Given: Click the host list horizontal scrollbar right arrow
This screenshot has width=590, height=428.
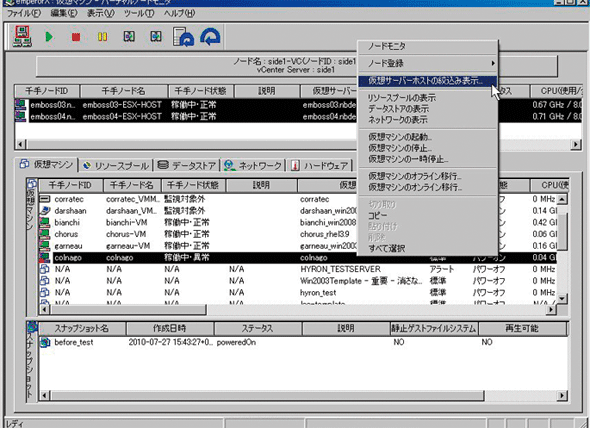Looking at the screenshot, I should pos(575,144).
